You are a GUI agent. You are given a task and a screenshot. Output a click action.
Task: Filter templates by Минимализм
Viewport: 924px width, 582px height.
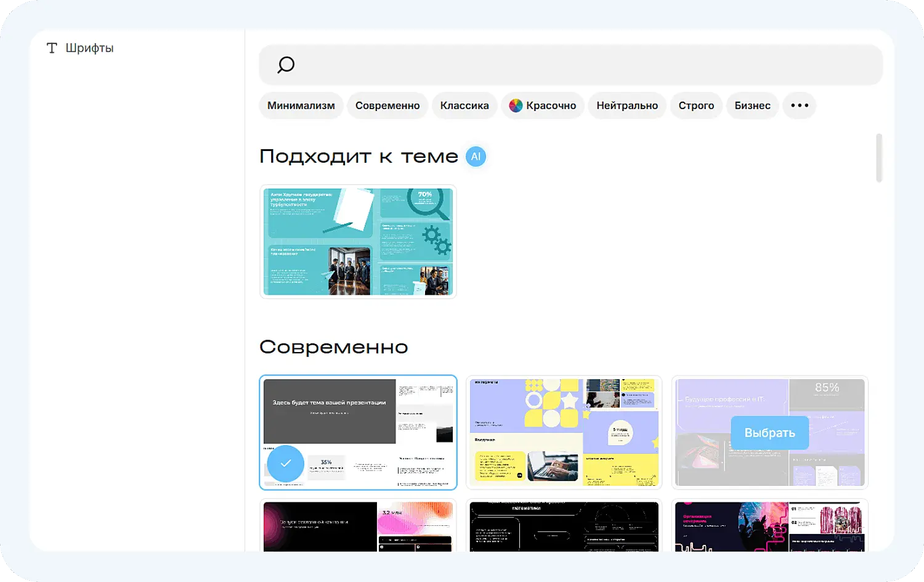301,105
